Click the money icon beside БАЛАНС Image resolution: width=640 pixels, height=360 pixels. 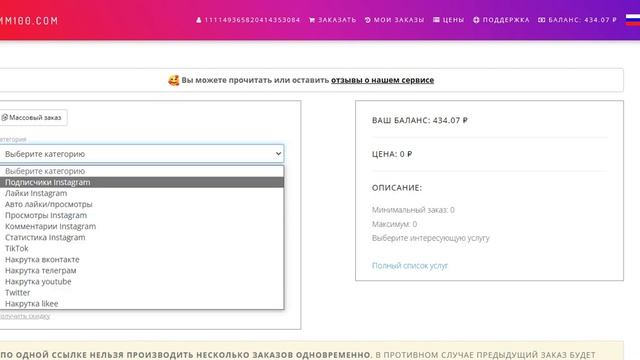[541, 20]
